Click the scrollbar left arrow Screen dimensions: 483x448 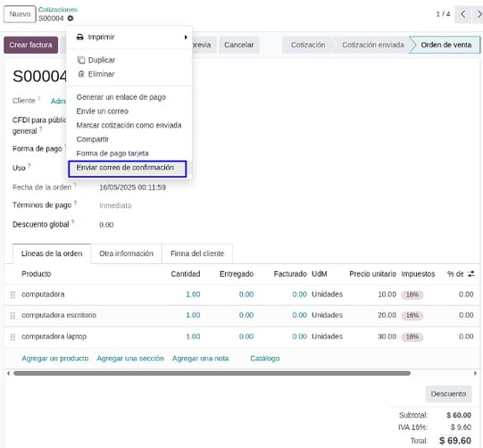coord(8,373)
